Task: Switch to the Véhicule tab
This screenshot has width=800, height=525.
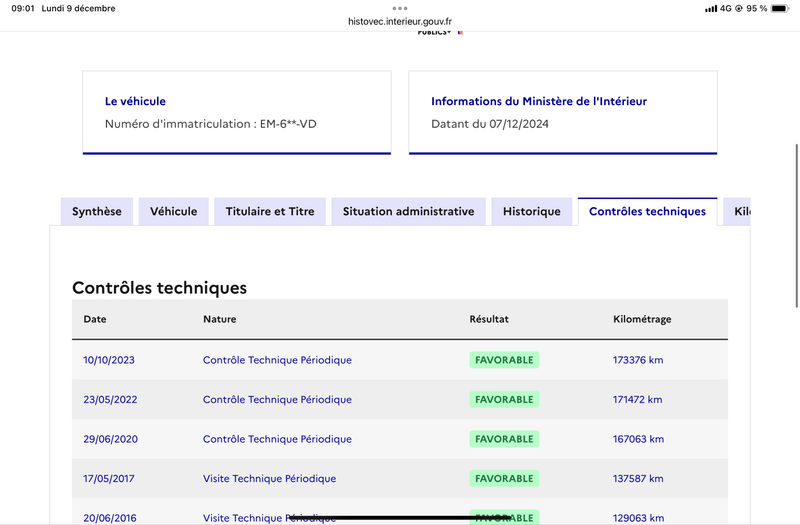Action: click(x=173, y=211)
